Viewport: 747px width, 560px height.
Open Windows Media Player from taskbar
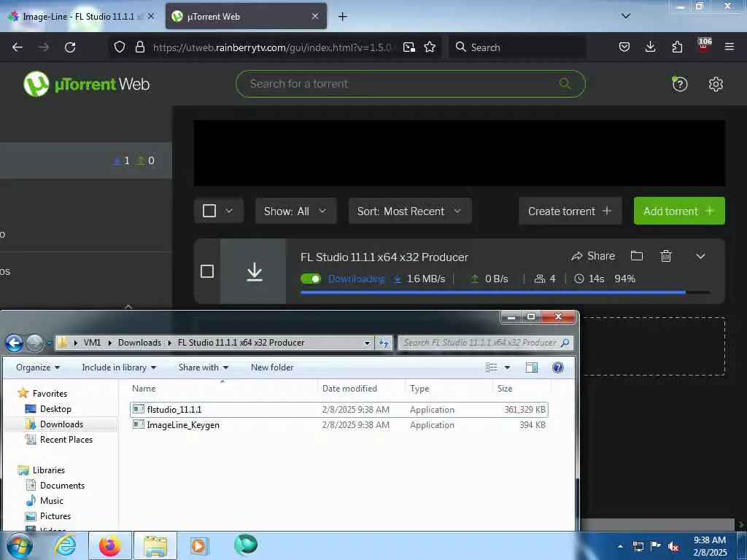point(200,545)
